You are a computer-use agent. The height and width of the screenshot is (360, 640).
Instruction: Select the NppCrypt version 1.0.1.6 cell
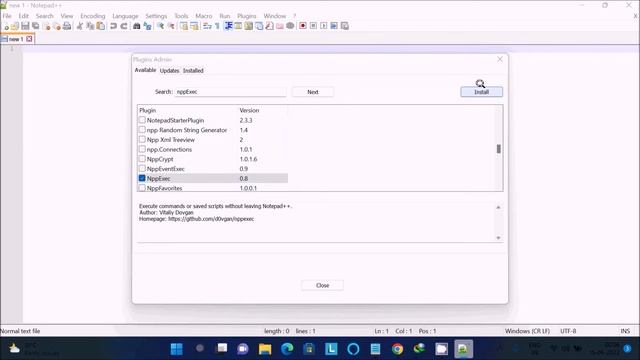click(x=248, y=159)
